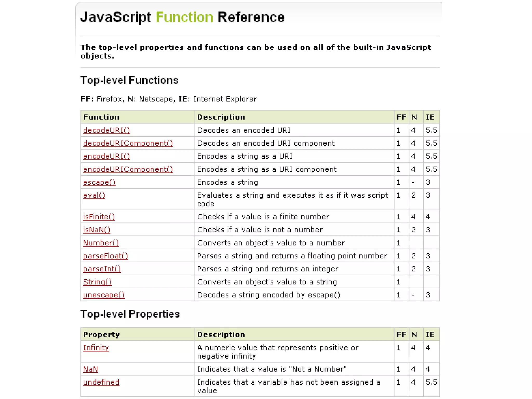Open the unescape() reference link
The image size is (532, 399).
pyautogui.click(x=104, y=295)
